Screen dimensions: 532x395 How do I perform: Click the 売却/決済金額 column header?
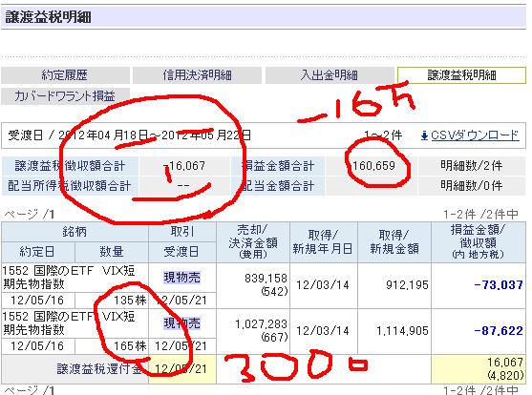click(253, 242)
